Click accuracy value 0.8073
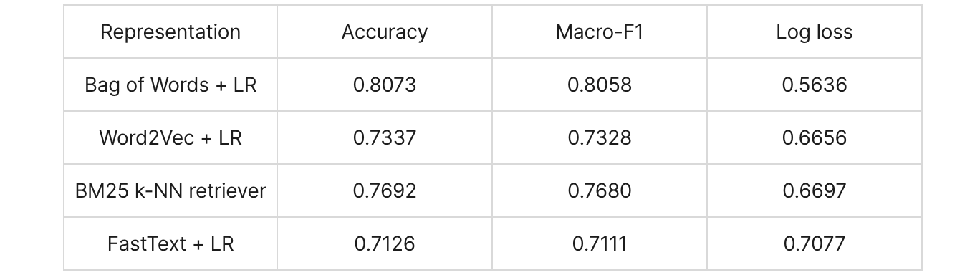The width and height of the screenshot is (980, 275). [x=385, y=85]
